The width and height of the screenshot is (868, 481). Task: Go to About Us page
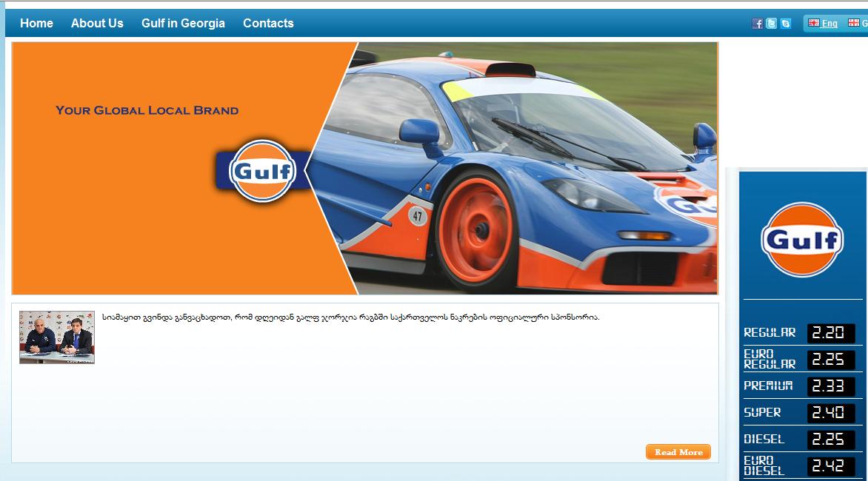pyautogui.click(x=97, y=23)
